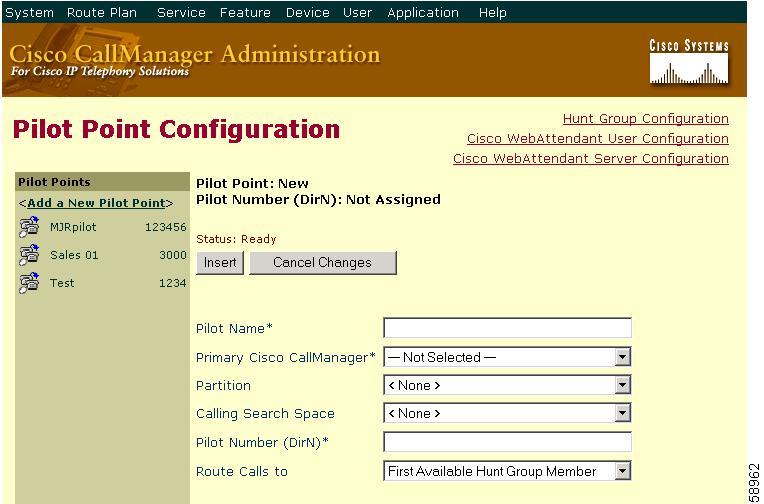Click the Sales 01 pilot point icon
The width and height of the screenshot is (764, 504).
tap(29, 255)
